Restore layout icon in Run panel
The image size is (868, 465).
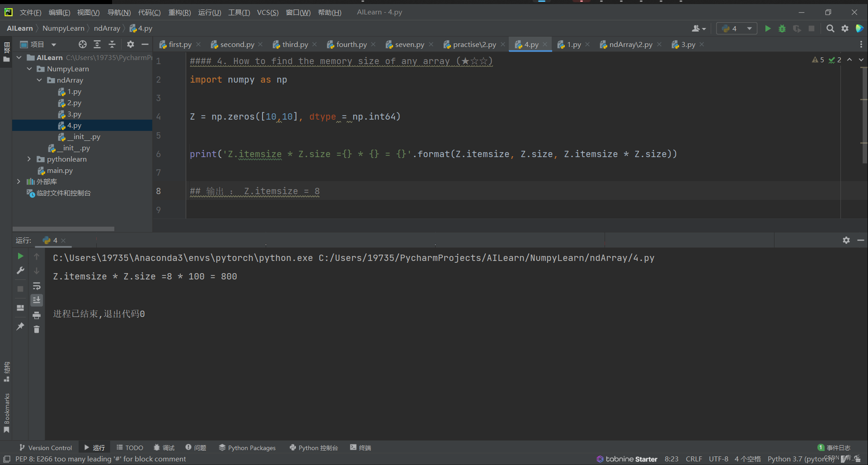[x=20, y=307]
